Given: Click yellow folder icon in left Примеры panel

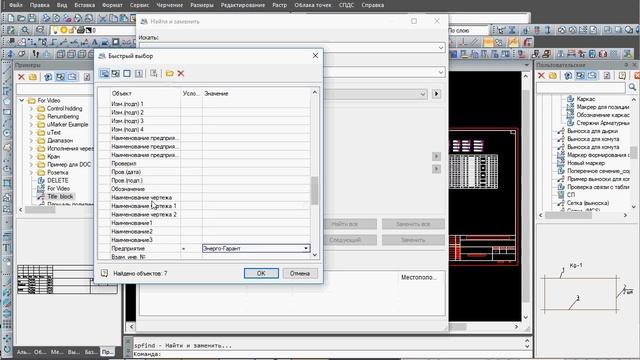Looking at the screenshot, I should pos(33,77).
